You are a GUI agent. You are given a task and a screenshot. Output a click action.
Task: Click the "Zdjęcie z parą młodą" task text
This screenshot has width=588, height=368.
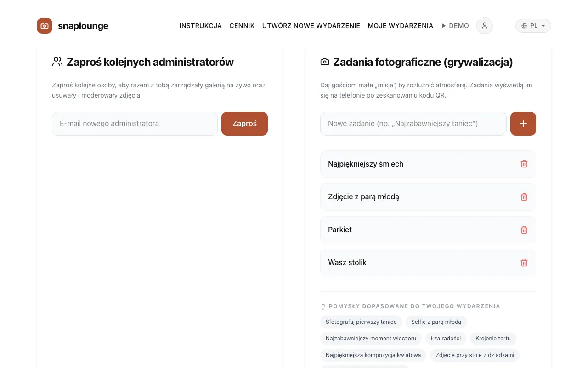[363, 197]
